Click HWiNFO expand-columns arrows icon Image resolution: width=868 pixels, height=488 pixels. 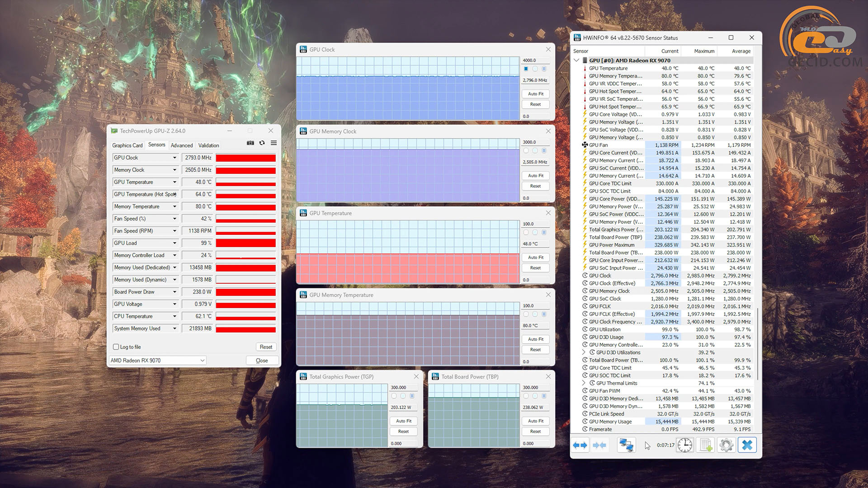[580, 445]
